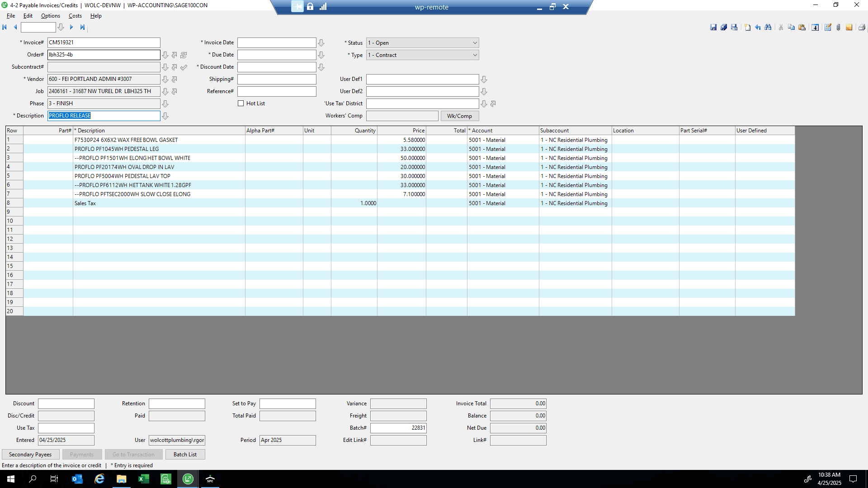The image size is (868, 488).
Task: Go to the first record with the navigation arrow
Action: coord(5,27)
